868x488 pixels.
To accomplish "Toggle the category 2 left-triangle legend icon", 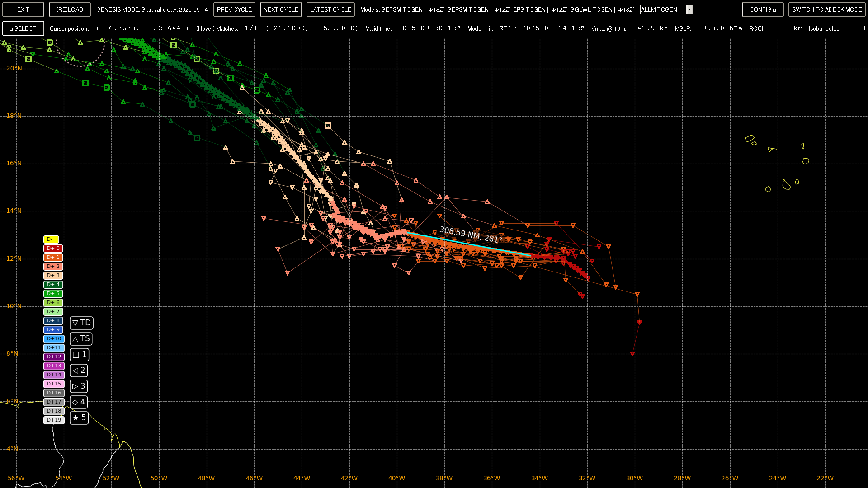I will (79, 371).
